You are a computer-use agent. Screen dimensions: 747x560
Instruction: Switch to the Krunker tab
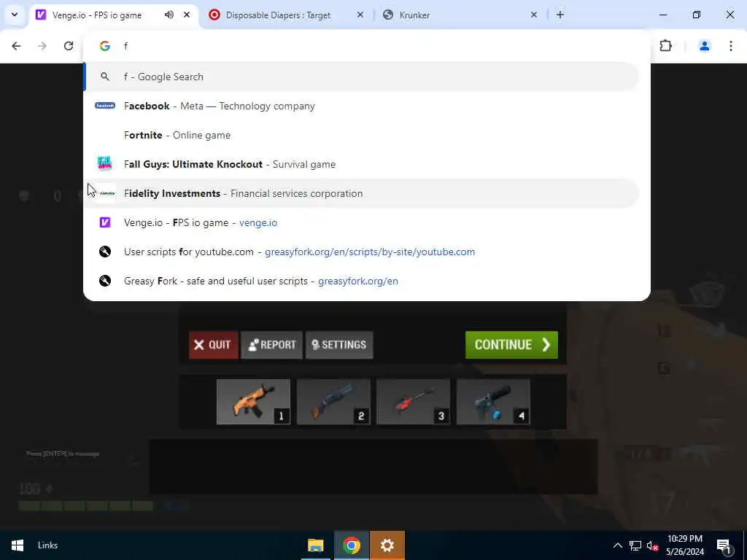pos(414,15)
